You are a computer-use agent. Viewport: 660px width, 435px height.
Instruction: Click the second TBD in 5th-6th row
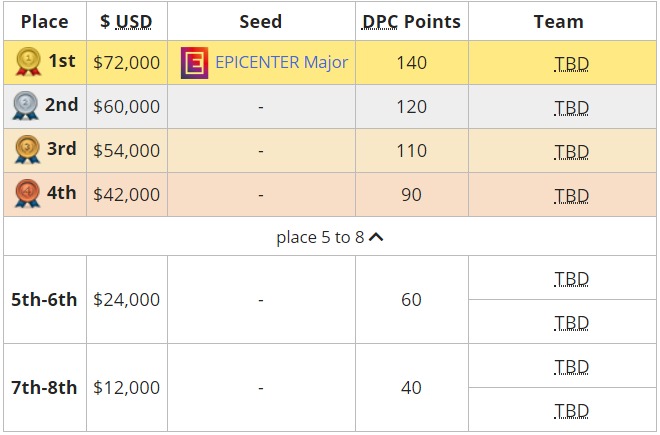[571, 322]
